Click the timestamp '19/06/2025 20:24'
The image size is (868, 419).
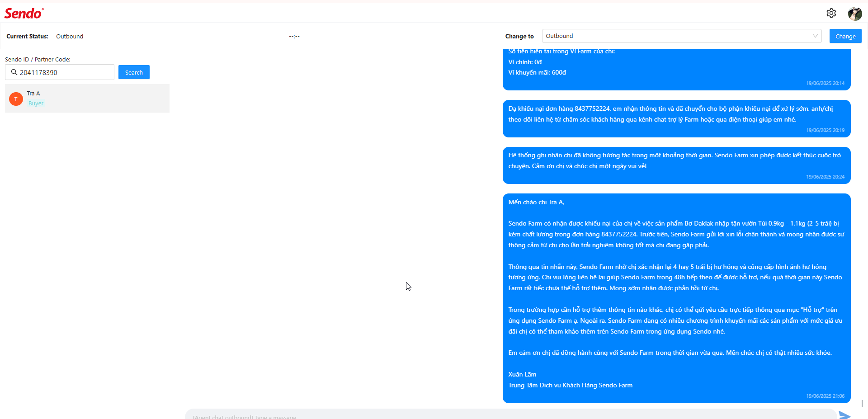click(x=825, y=177)
